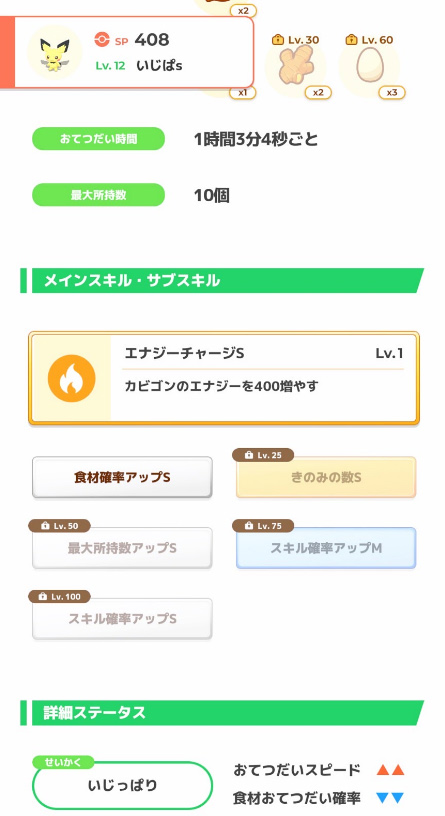Image resolution: width=445 pixels, height=816 pixels.
Task: Tap the lock icon above Lv.60 ingredient
Action: click(x=352, y=40)
